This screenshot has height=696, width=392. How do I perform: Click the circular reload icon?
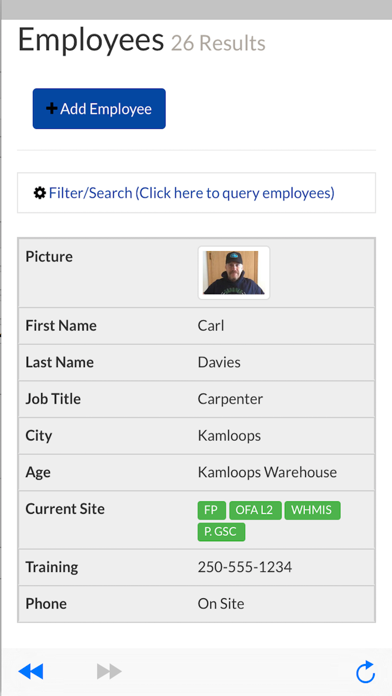click(366, 672)
